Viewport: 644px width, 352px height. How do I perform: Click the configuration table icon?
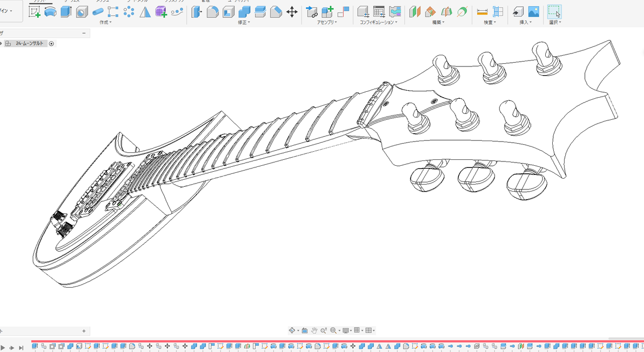tap(379, 11)
